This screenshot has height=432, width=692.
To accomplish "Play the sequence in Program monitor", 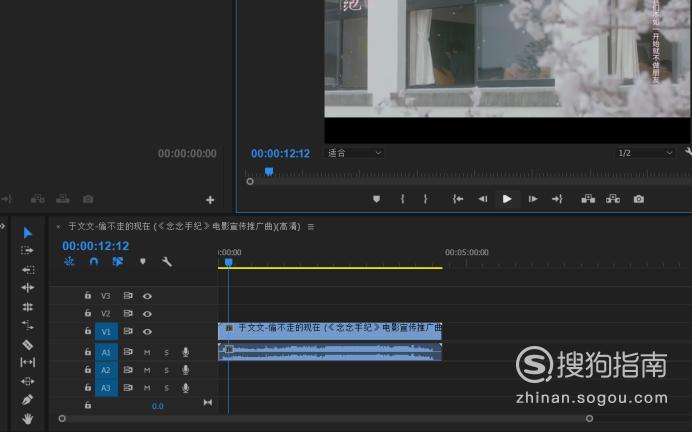I will [507, 199].
